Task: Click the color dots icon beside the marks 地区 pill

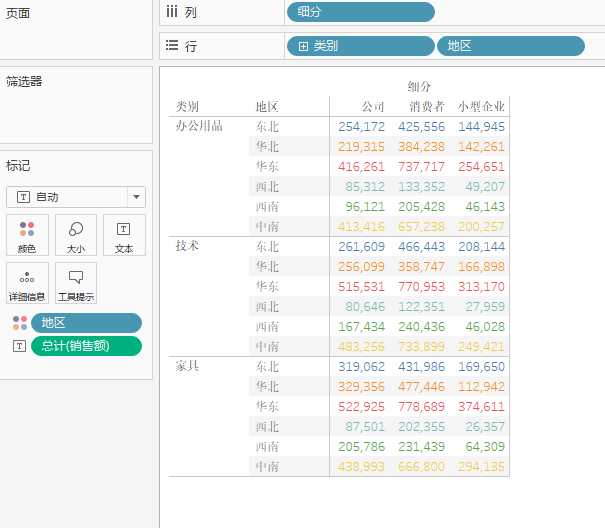Action: coord(20,322)
